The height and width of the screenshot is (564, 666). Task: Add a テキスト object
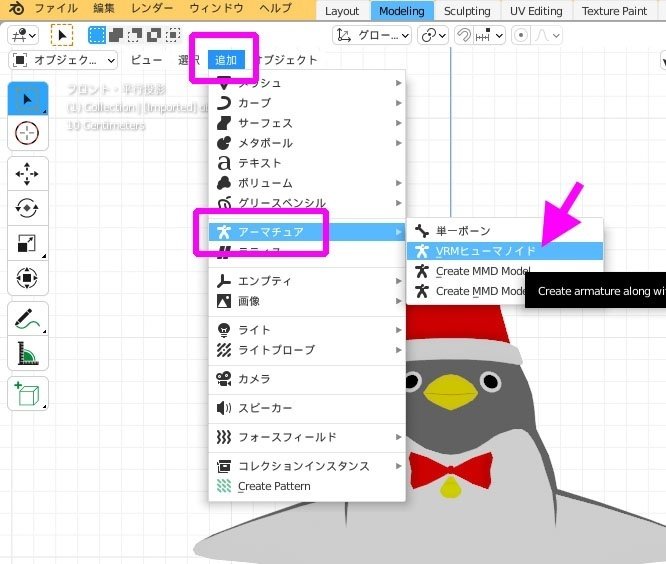click(307, 163)
